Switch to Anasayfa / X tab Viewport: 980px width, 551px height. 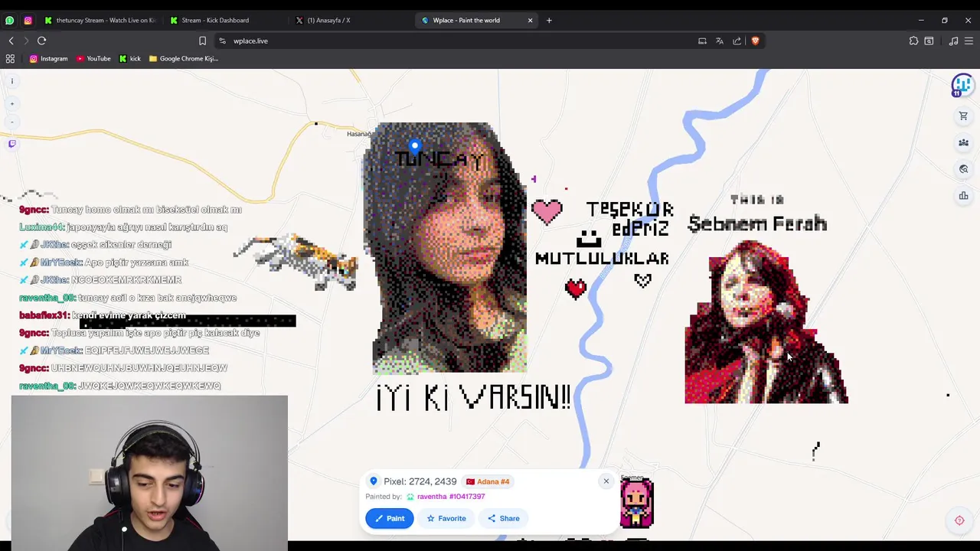pos(350,20)
